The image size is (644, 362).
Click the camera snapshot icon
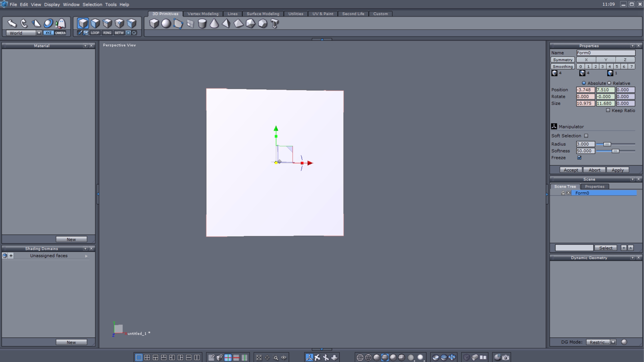click(x=506, y=357)
